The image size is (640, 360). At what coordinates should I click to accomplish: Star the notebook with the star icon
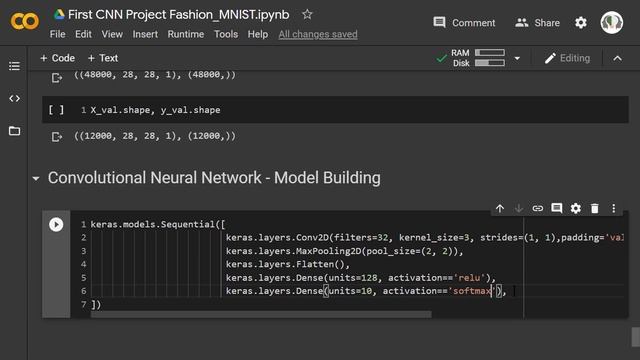click(x=307, y=15)
